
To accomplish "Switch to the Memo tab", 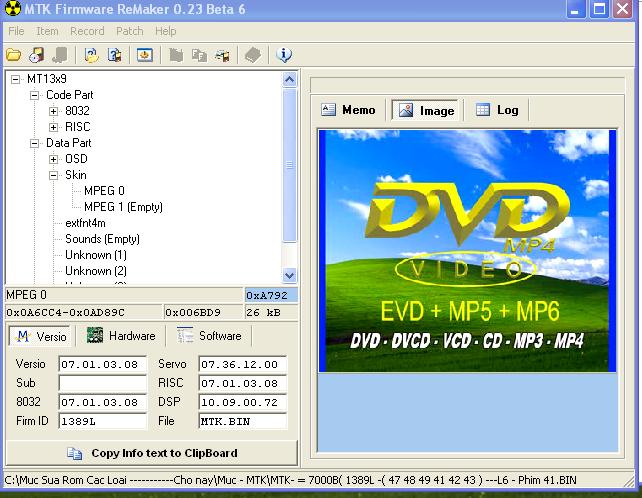I will click(x=348, y=110).
